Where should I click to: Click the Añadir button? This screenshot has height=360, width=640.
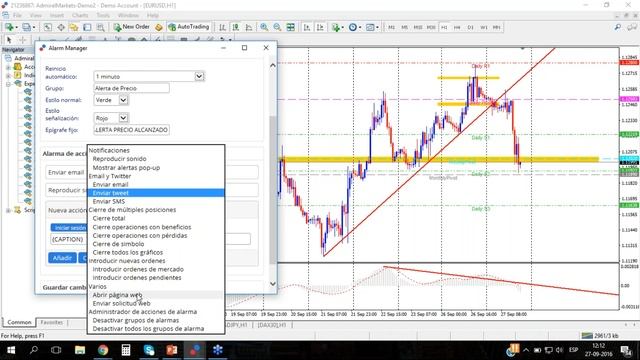62,258
